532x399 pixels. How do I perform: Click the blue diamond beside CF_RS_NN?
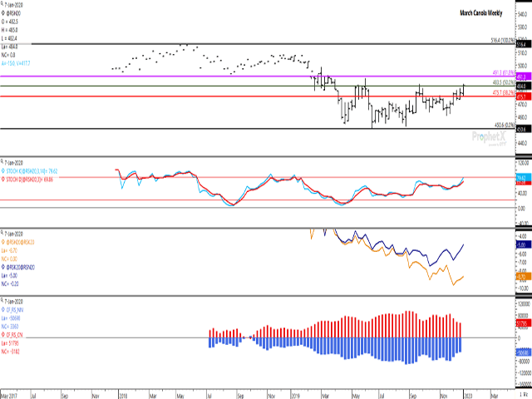(x=3, y=309)
